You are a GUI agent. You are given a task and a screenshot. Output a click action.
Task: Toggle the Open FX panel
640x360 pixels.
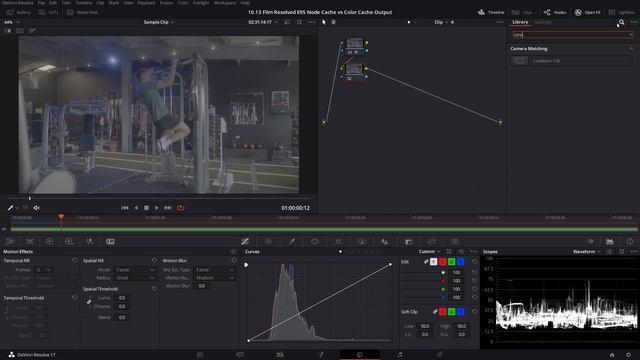click(588, 13)
